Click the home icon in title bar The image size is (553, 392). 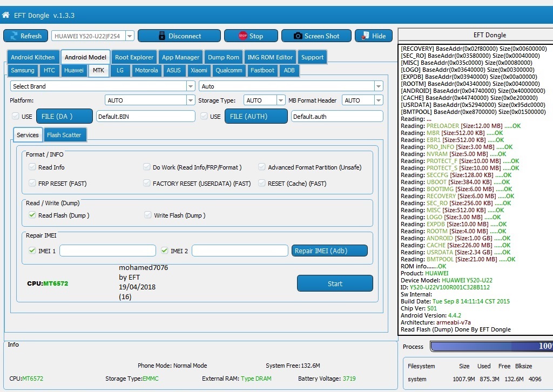[x=5, y=15]
